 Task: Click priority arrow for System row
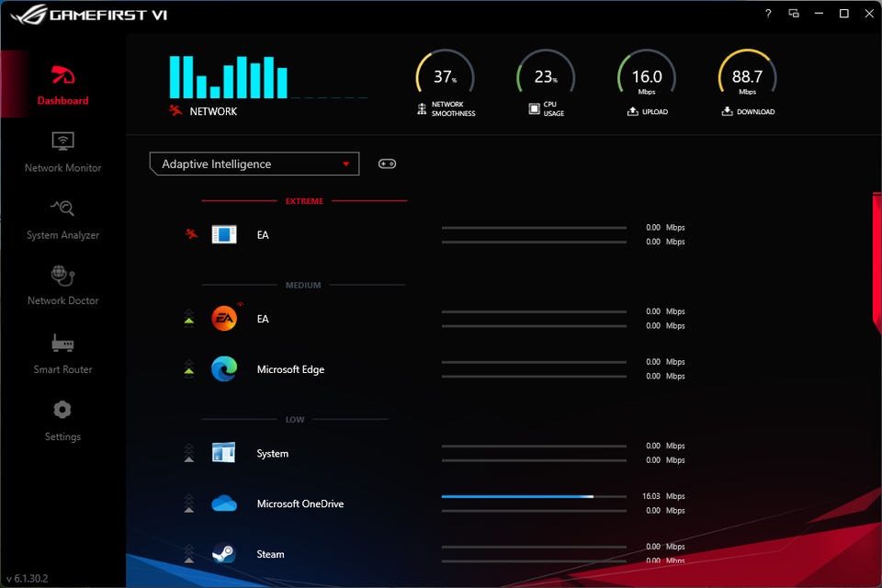(x=189, y=453)
